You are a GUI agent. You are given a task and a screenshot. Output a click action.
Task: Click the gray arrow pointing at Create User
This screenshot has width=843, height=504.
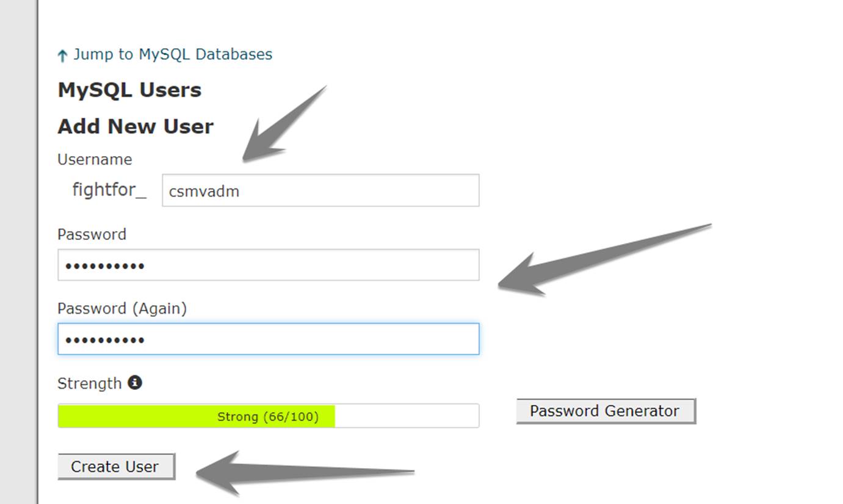[305, 472]
